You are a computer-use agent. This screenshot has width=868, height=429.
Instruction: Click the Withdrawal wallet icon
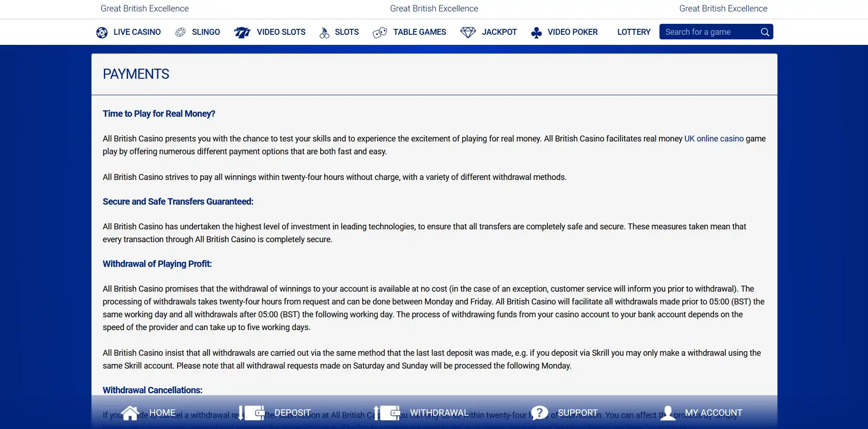387,413
